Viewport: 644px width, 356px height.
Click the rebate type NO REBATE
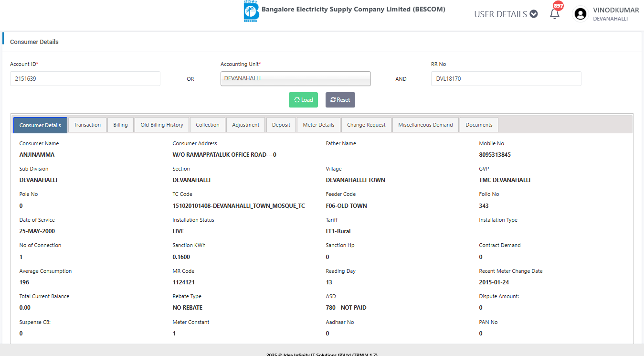(188, 308)
